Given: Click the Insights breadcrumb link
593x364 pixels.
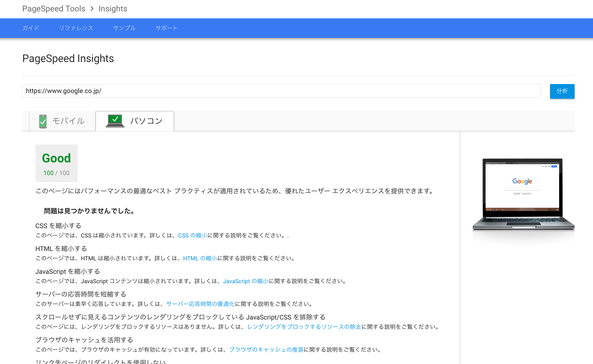Looking at the screenshot, I should point(113,9).
